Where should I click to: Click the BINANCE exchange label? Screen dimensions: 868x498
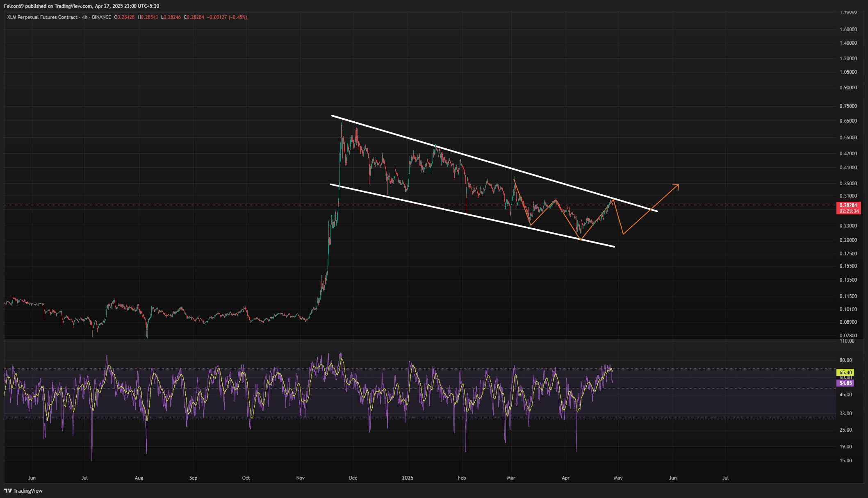[101, 17]
